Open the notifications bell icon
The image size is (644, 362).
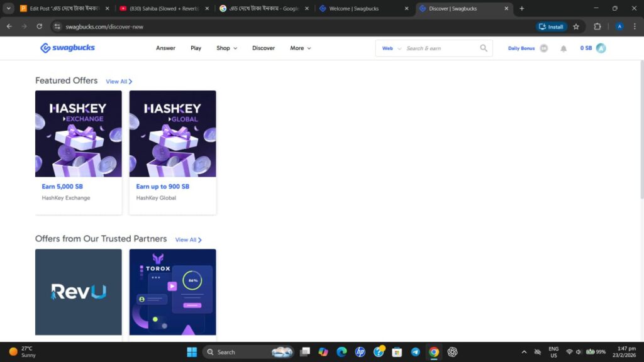563,48
